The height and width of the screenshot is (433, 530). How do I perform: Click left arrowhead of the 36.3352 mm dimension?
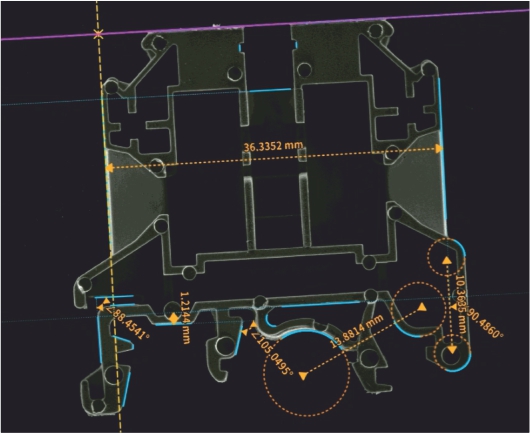[x=109, y=168]
